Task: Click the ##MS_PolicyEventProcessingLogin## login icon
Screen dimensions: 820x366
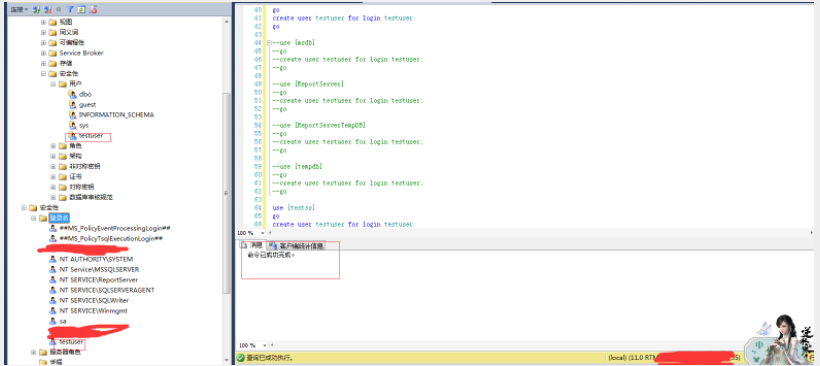Action: pos(52,228)
